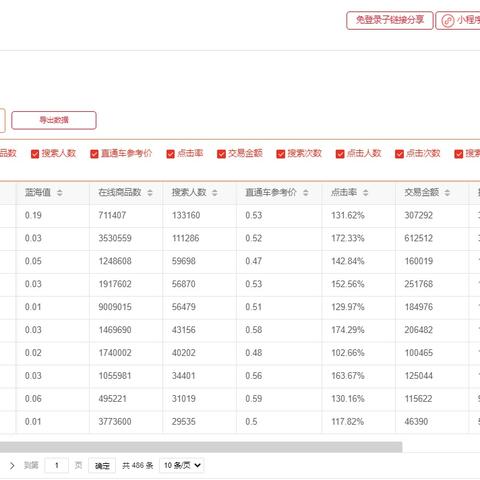Select cell value 9009015
The image size is (480, 480).
click(x=115, y=307)
